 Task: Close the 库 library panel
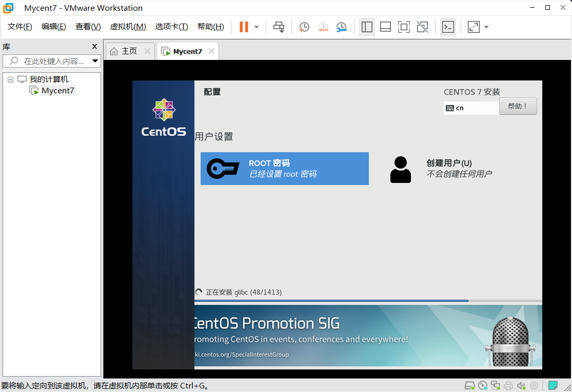tap(94, 46)
